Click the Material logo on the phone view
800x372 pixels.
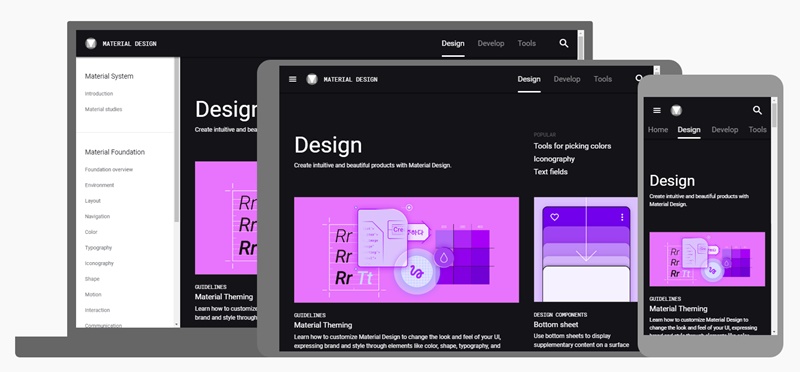pos(676,110)
